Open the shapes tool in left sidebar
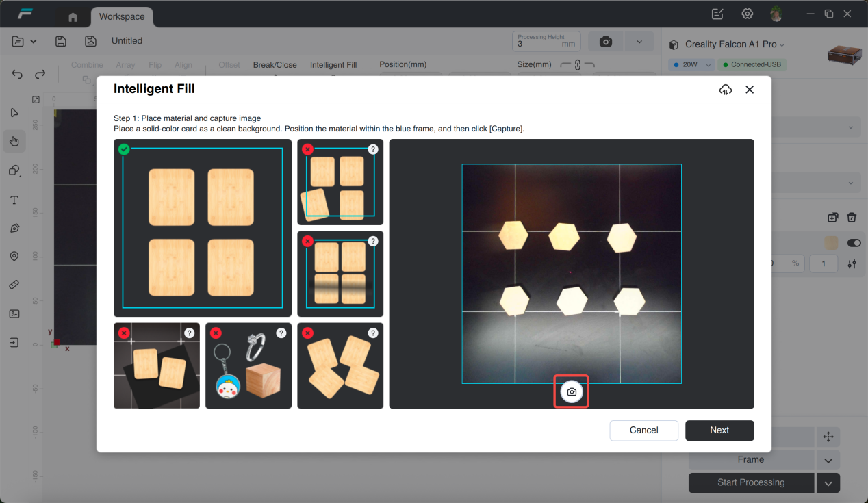Viewport: 868px width, 503px height. (x=14, y=170)
